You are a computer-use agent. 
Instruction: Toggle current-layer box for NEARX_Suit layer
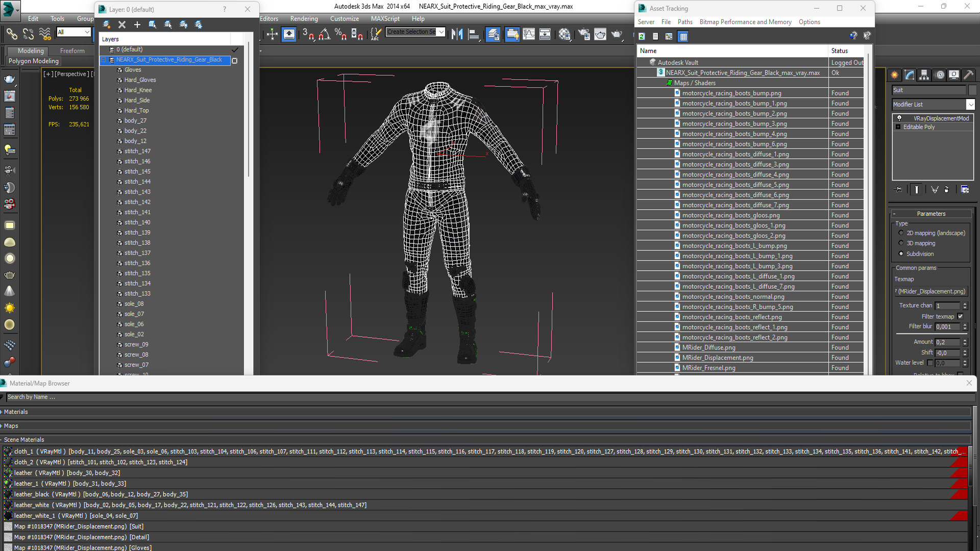point(235,61)
